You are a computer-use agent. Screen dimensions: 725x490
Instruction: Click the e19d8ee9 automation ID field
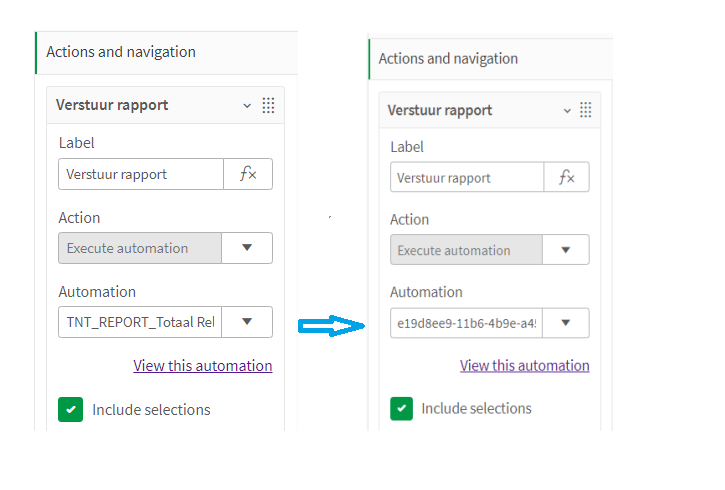point(466,323)
